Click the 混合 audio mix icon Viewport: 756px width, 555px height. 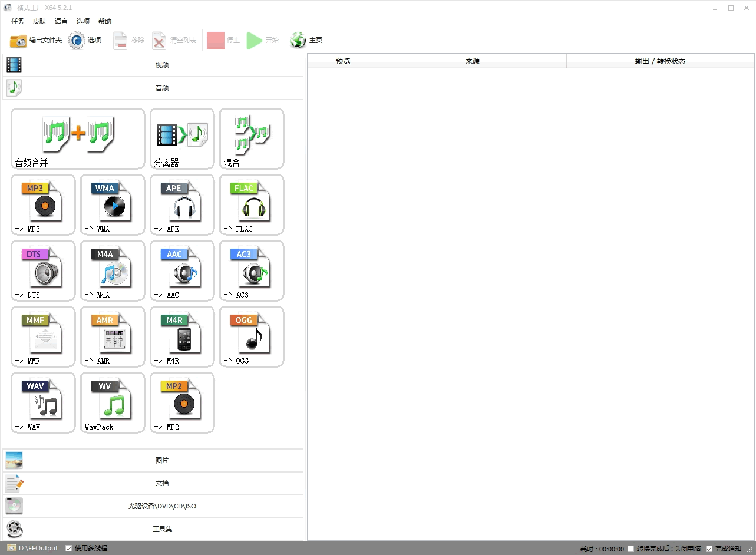click(252, 138)
